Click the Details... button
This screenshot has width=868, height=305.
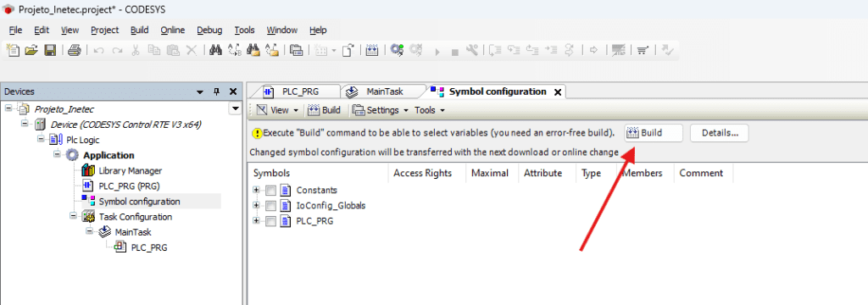pos(720,133)
